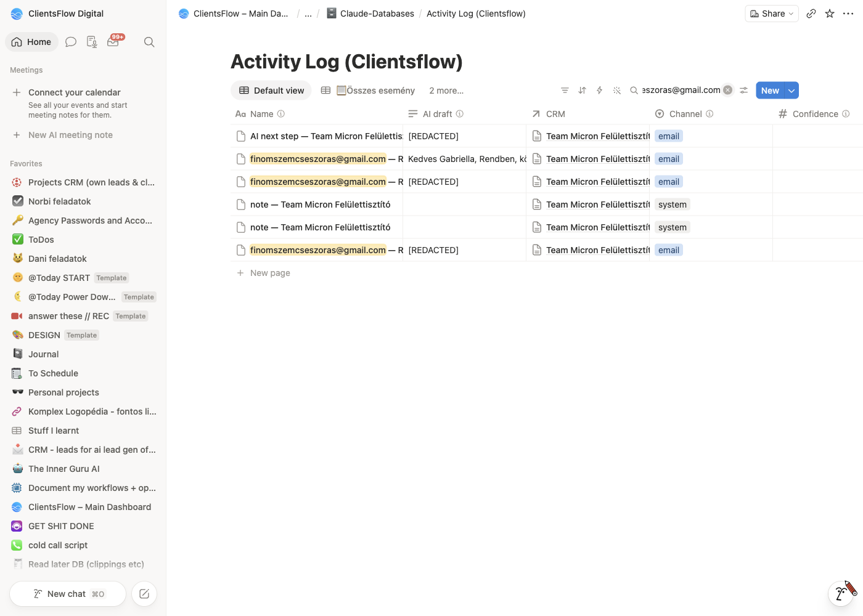Click the filter icon in database toolbar
Viewport: 863px width, 616px height.
[565, 91]
